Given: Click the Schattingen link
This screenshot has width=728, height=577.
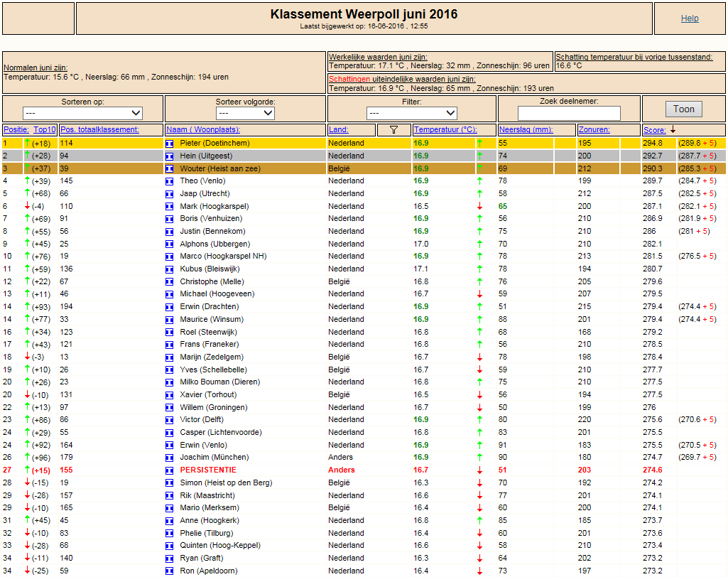Looking at the screenshot, I should click(x=349, y=79).
